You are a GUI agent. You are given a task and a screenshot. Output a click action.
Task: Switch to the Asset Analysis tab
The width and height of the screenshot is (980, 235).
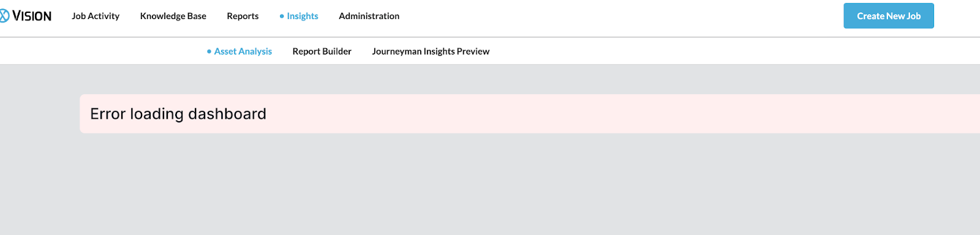point(243,51)
